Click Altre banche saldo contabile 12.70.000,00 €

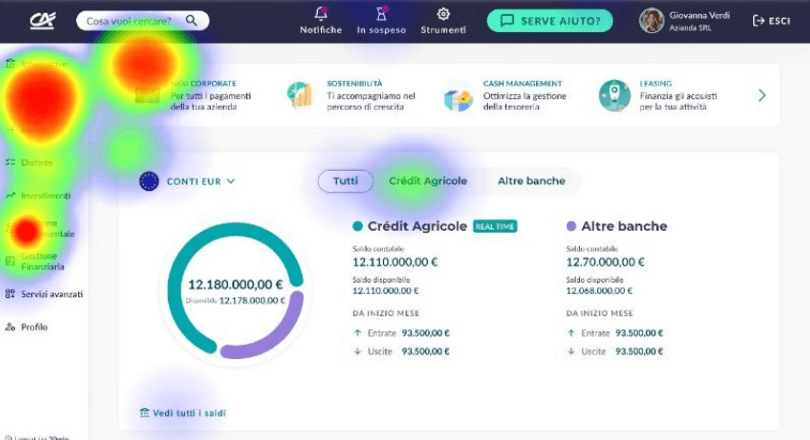pyautogui.click(x=605, y=262)
